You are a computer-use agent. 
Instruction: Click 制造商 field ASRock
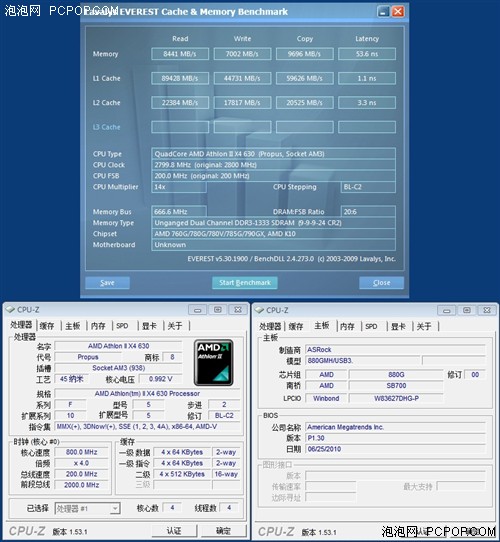point(395,350)
